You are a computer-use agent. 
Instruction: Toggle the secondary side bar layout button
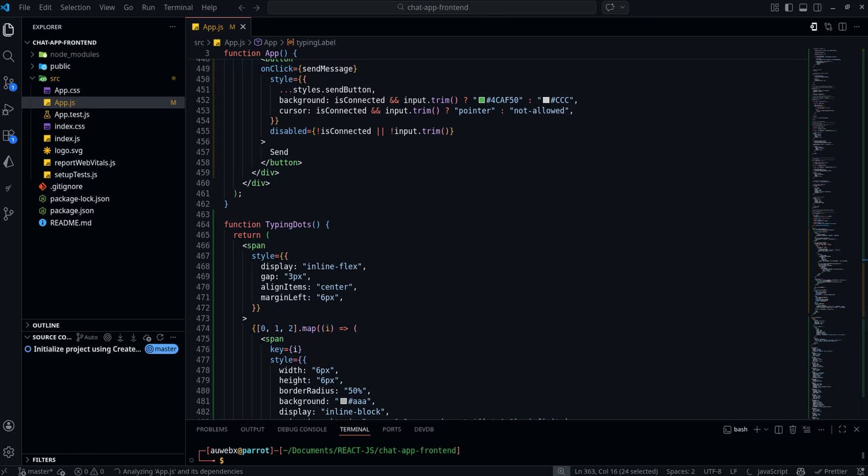pyautogui.click(x=818, y=7)
